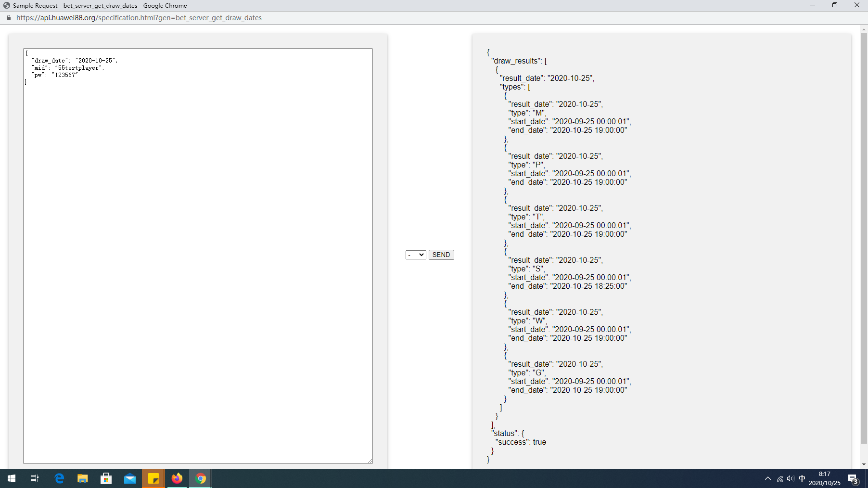Focus the request JSON text area
Screen dimensions: 868x488
pos(198,256)
